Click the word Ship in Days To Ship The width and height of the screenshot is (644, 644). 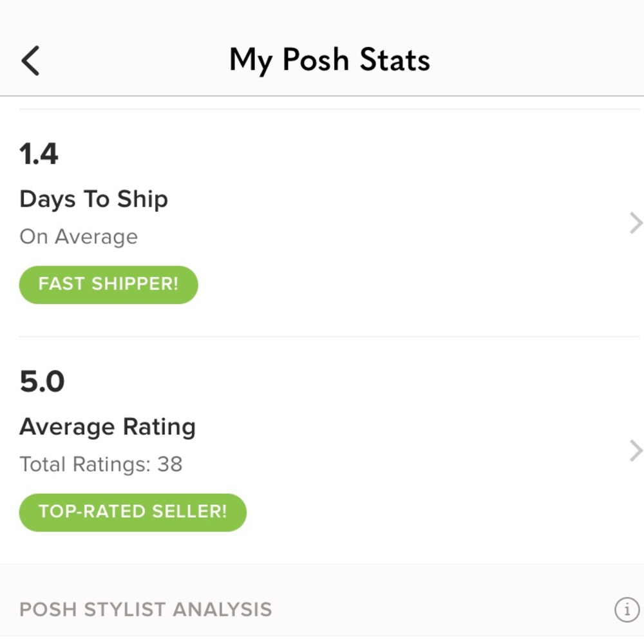(x=142, y=200)
